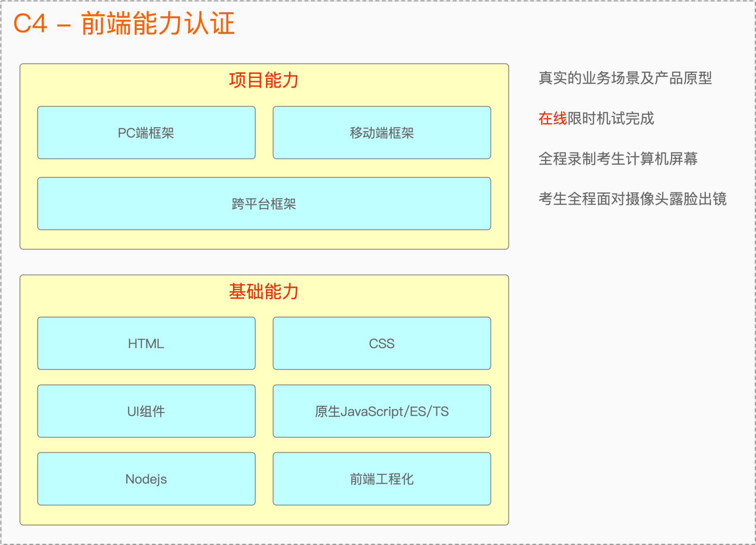Click the red 在线 text
Image resolution: width=756 pixels, height=545 pixels.
tap(552, 118)
